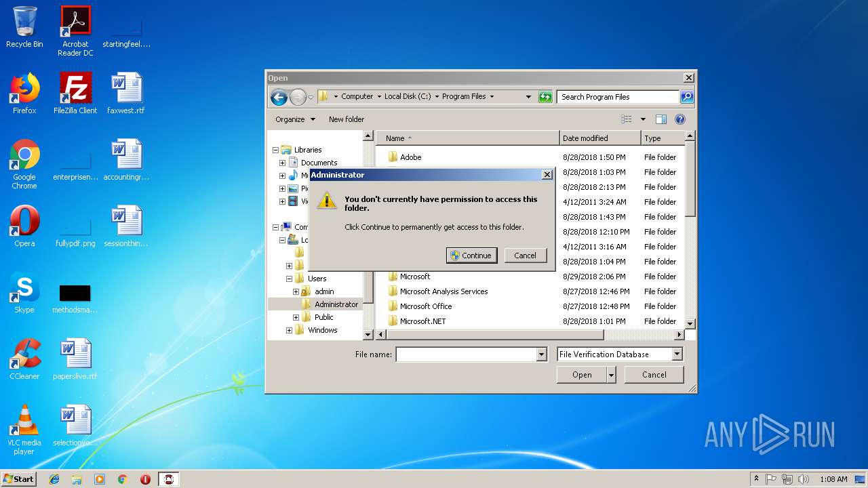This screenshot has width=868, height=488.
Task: Refresh the Program Files address bar
Action: (545, 97)
